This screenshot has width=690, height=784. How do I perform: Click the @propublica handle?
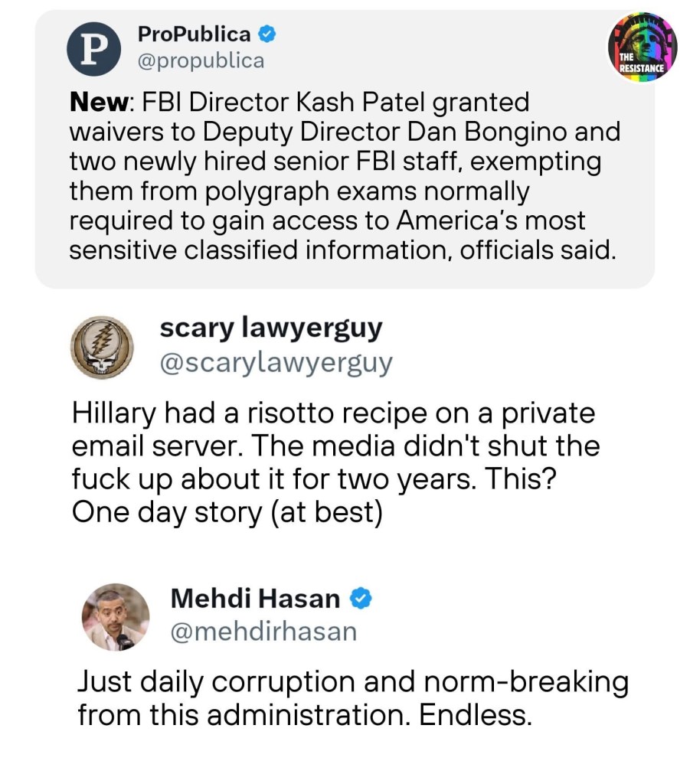click(x=201, y=60)
